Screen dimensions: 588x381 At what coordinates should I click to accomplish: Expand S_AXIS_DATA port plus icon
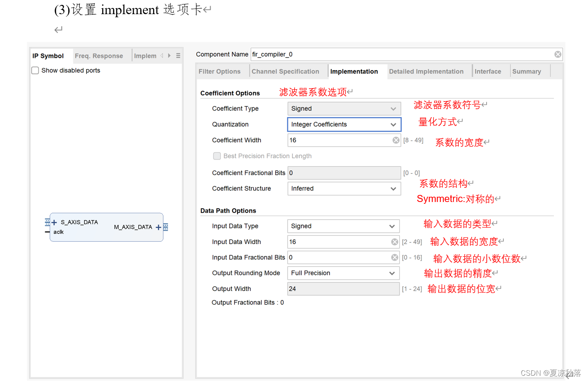coord(54,222)
